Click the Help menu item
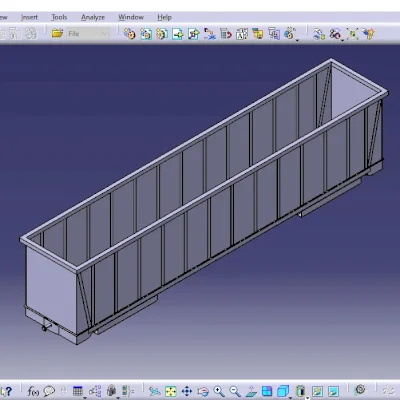Screen dimensions: 400x400 coord(164,17)
